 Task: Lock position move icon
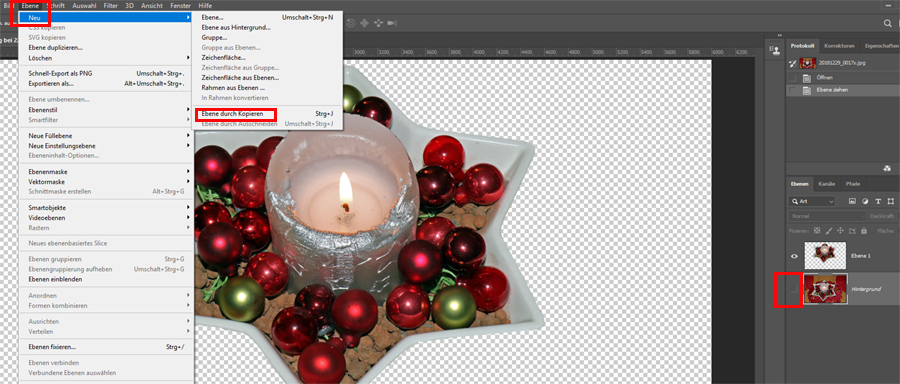[x=840, y=231]
